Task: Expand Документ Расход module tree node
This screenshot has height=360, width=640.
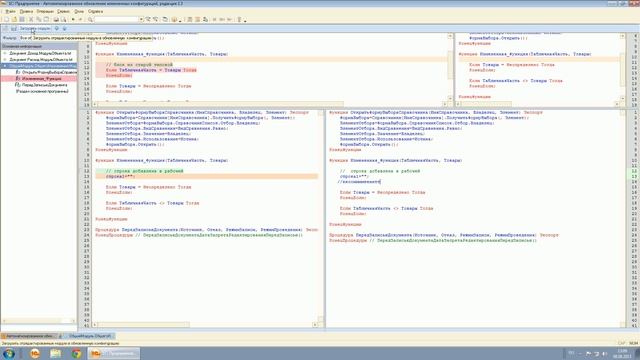Action: (5, 60)
